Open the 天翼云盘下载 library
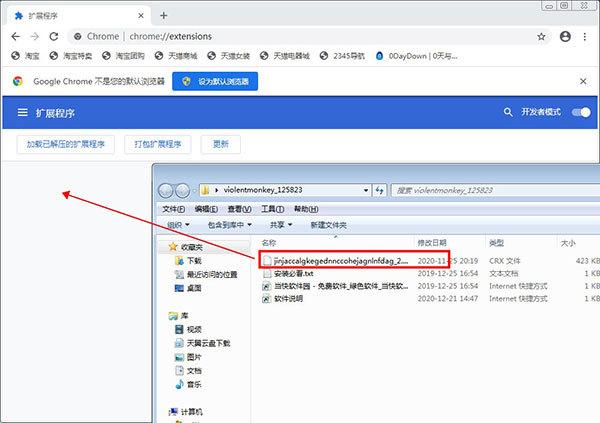 (202, 343)
